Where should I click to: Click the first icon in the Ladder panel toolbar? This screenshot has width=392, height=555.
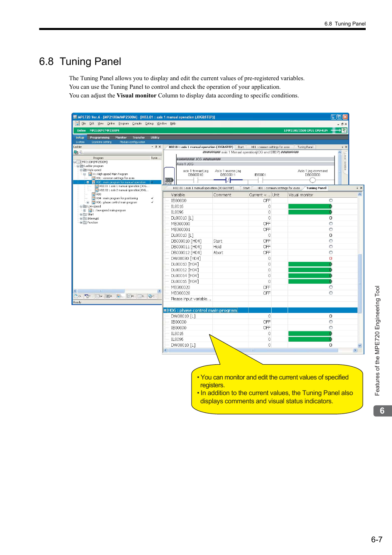75,151
